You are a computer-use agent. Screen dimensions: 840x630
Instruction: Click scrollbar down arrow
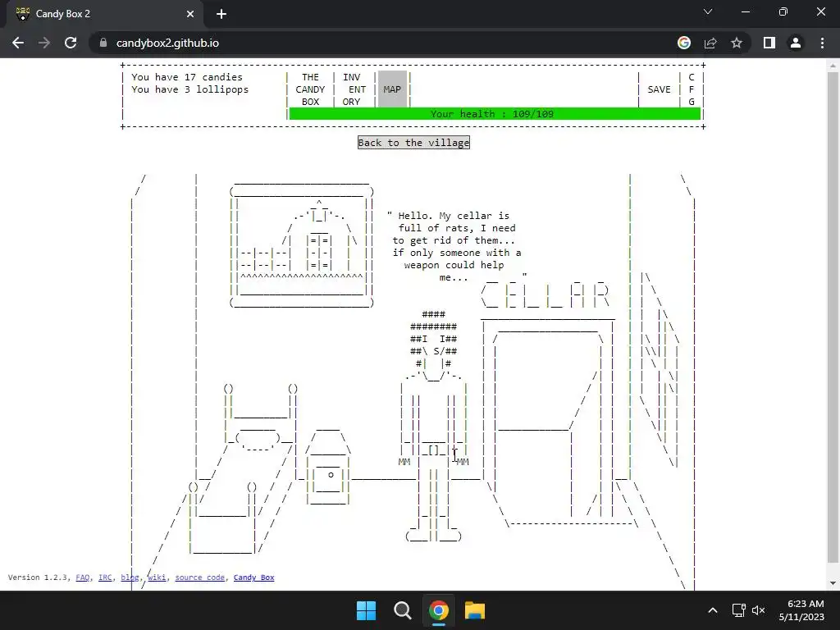pos(832,583)
